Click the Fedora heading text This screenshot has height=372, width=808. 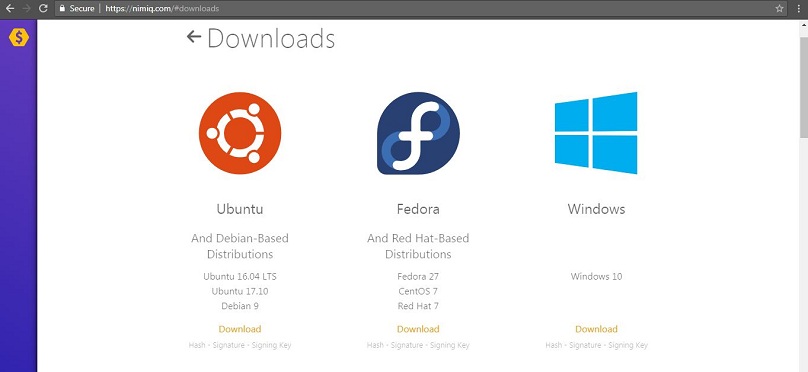pyautogui.click(x=418, y=209)
